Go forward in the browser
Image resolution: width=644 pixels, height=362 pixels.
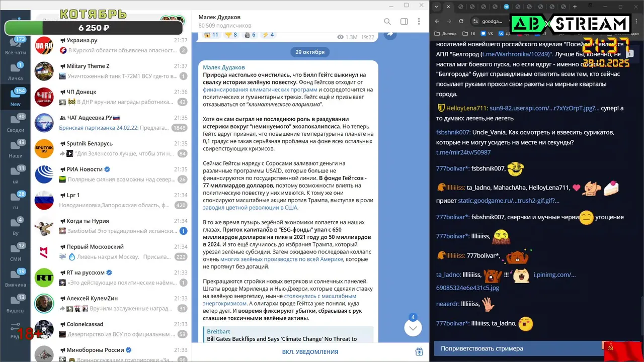[x=450, y=21]
